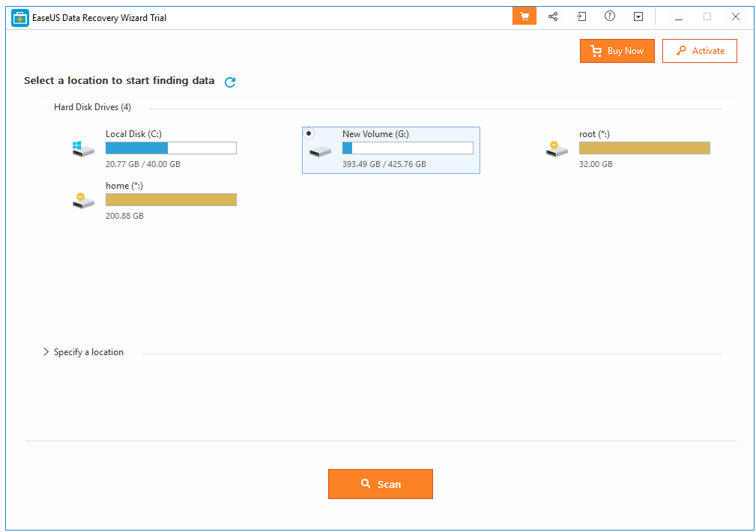Click the home (*:) yellow capacity bar
Screen dimensions: 756x532
pos(171,199)
